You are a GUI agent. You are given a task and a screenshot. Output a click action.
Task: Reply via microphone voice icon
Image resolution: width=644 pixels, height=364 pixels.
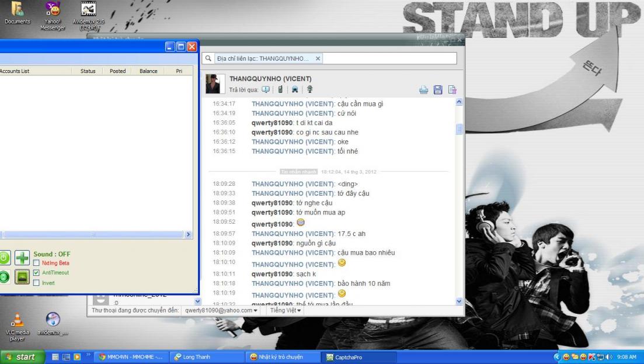[x=309, y=89]
